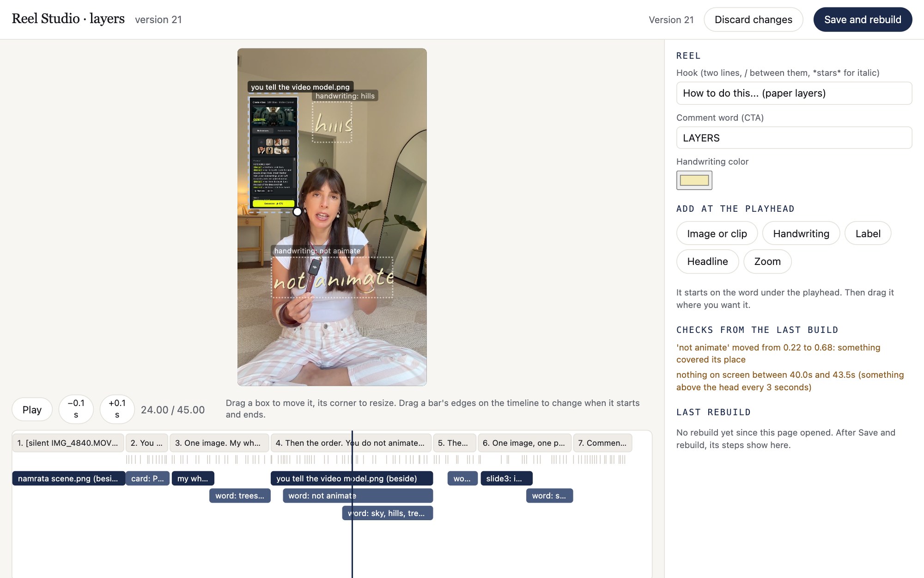Select the 'word: sky, hills, tre...' bar
Image resolution: width=924 pixels, height=578 pixels.
tap(387, 513)
